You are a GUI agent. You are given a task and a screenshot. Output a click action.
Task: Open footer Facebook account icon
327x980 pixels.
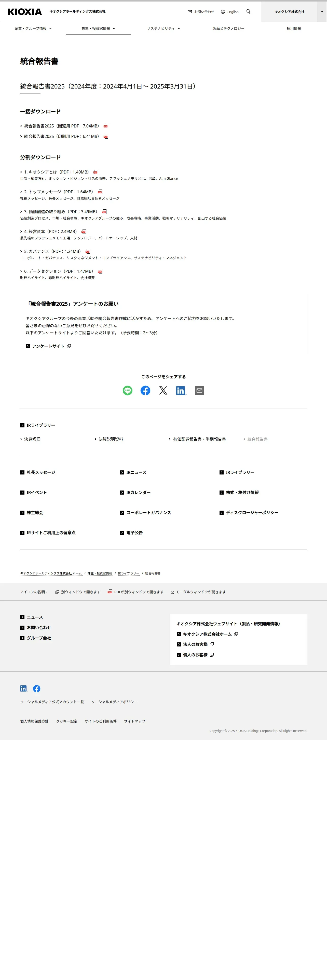pos(36,689)
